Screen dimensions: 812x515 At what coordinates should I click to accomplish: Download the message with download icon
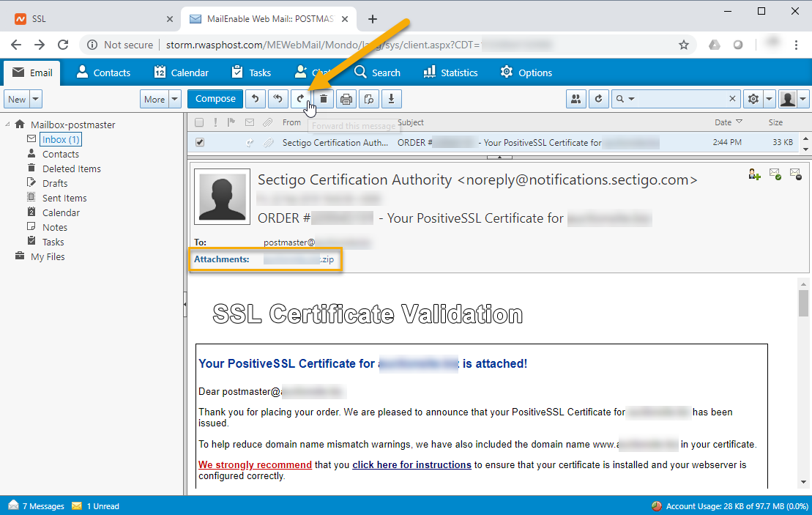click(392, 99)
